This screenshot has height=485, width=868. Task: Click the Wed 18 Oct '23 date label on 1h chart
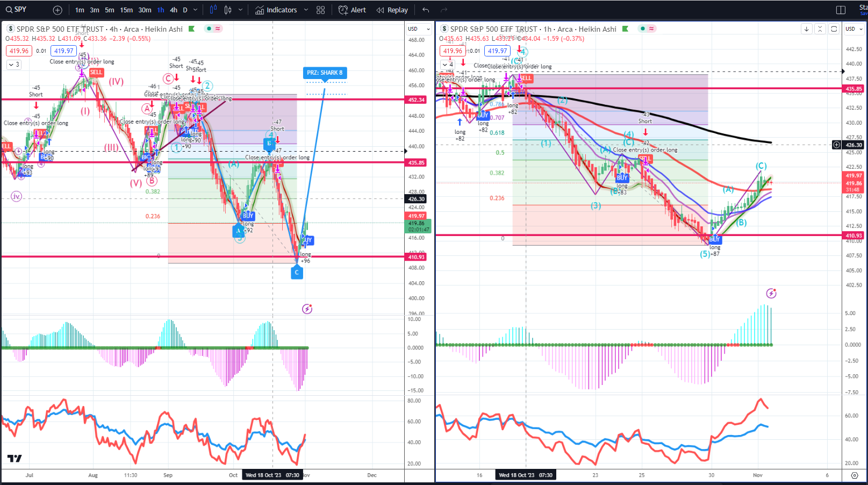(x=526, y=475)
